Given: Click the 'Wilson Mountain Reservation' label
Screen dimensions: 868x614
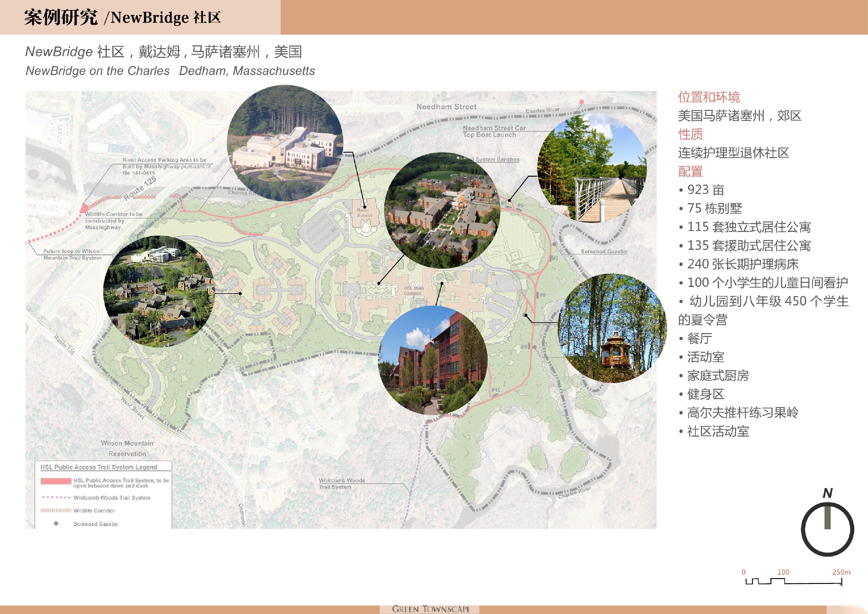Looking at the screenshot, I should [x=127, y=448].
